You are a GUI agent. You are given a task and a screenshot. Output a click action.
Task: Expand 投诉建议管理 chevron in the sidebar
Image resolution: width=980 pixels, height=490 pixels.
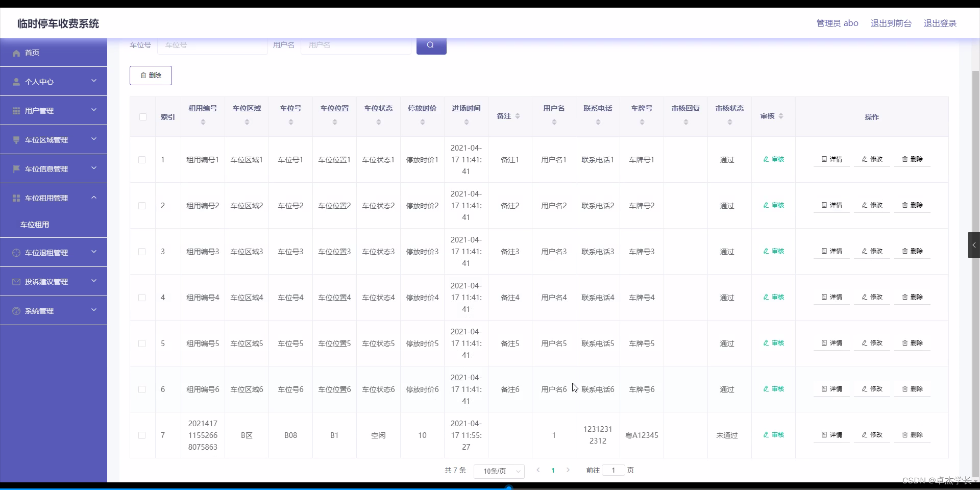[x=94, y=281]
